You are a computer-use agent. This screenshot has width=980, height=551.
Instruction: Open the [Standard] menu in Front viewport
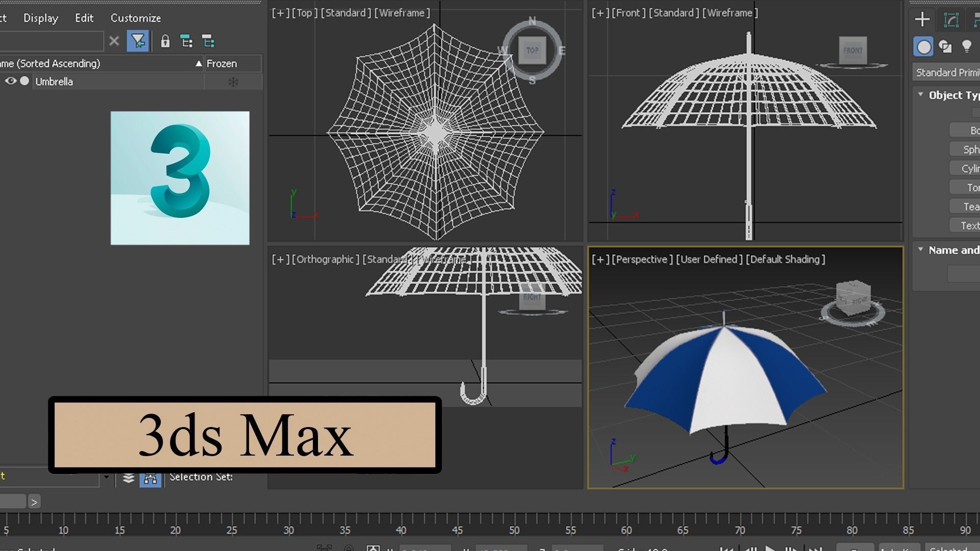[x=674, y=13]
